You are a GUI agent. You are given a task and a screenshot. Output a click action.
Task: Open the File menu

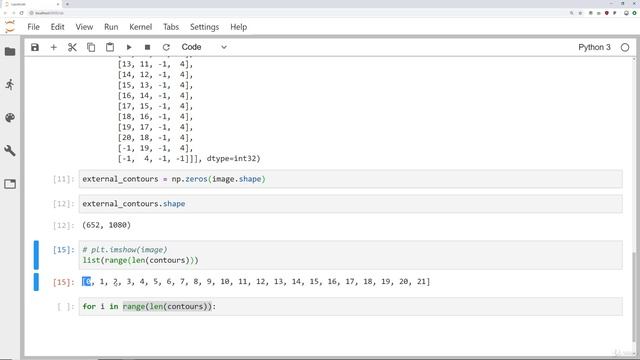coord(33,27)
